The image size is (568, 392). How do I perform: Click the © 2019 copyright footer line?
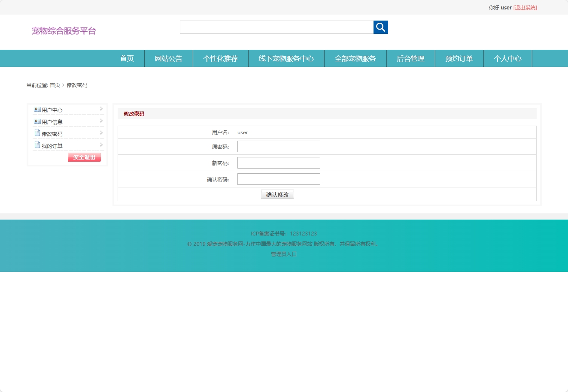pyautogui.click(x=284, y=244)
